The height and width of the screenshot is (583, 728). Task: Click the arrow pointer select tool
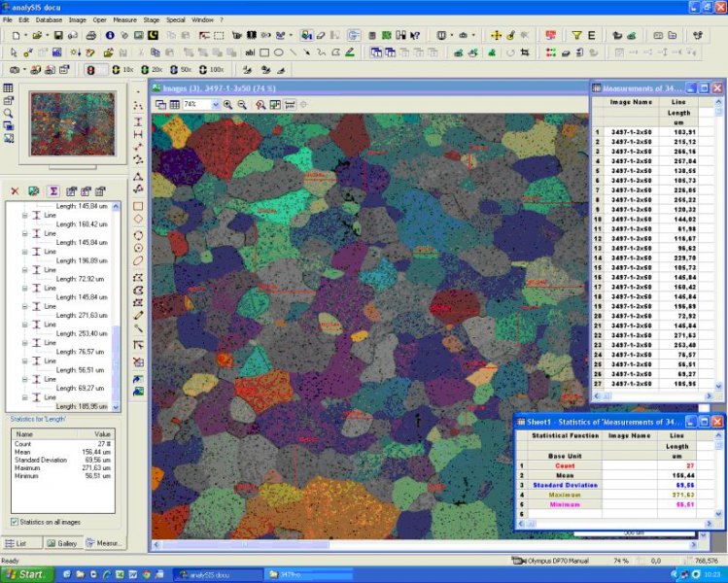pos(13,52)
